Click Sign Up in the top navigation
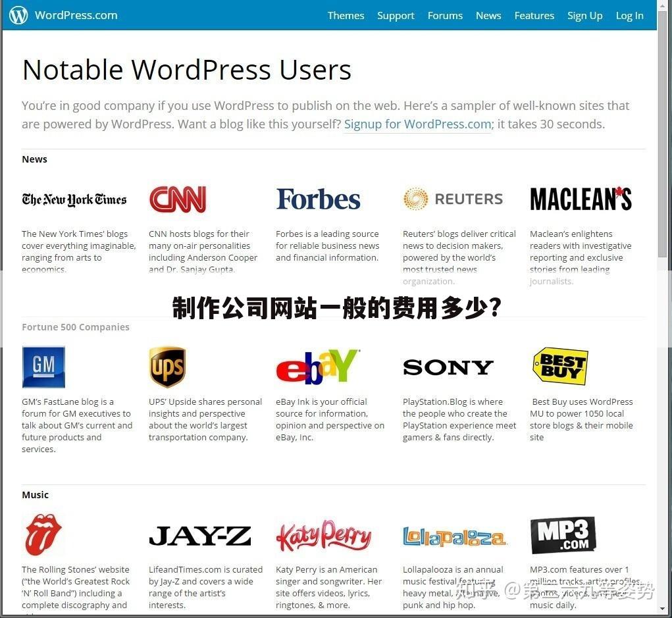Screen dimensions: 672x618 coord(584,15)
